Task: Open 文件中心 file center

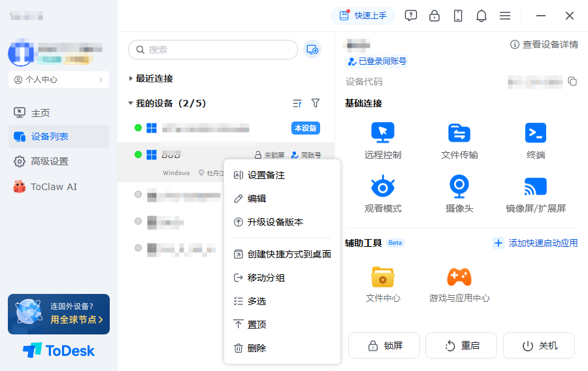Action: (x=383, y=284)
